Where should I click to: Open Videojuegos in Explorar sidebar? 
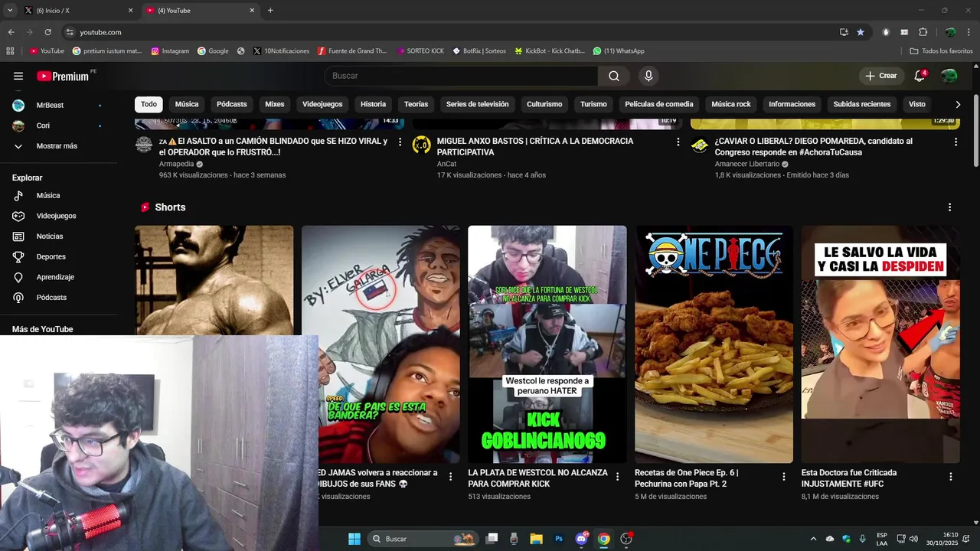click(56, 216)
